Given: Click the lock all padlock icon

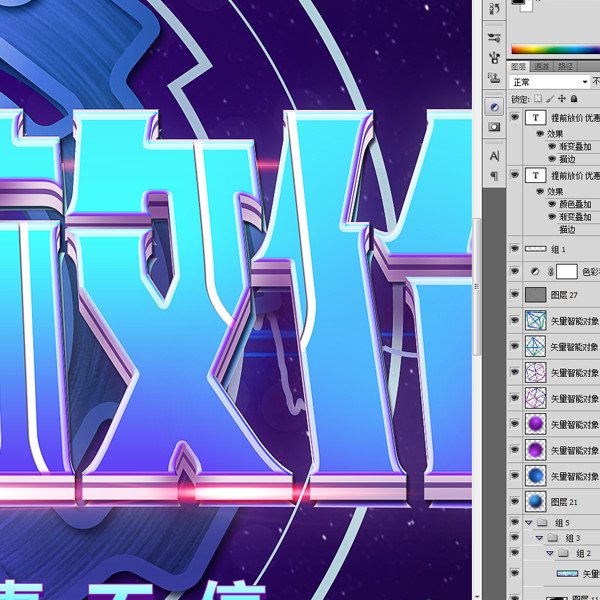Looking at the screenshot, I should click(574, 99).
